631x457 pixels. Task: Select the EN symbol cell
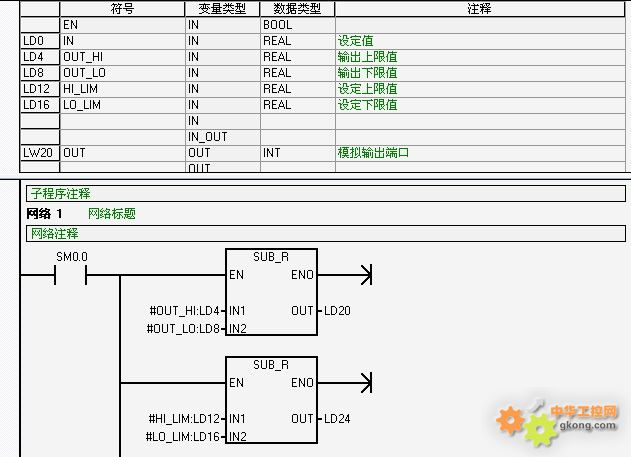pyautogui.click(x=122, y=25)
